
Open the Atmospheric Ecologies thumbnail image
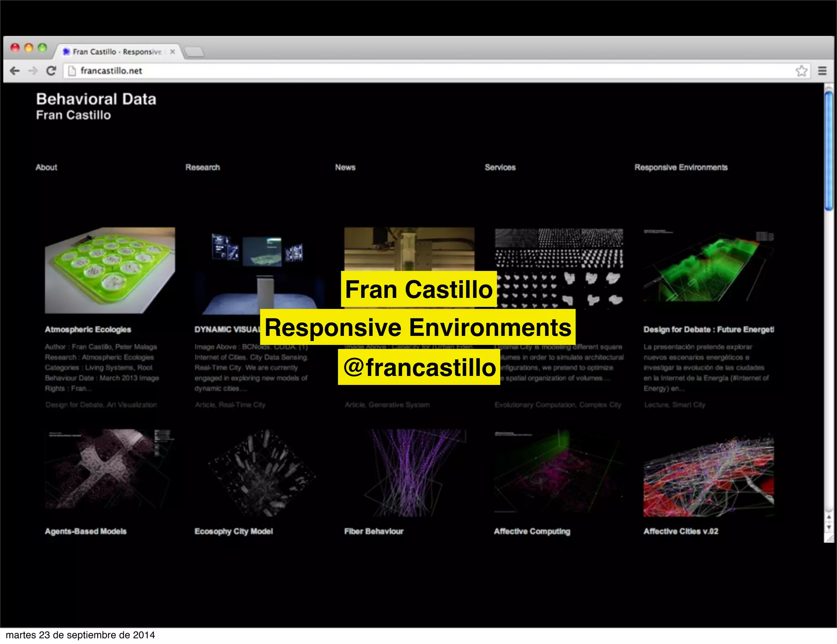[x=110, y=271]
